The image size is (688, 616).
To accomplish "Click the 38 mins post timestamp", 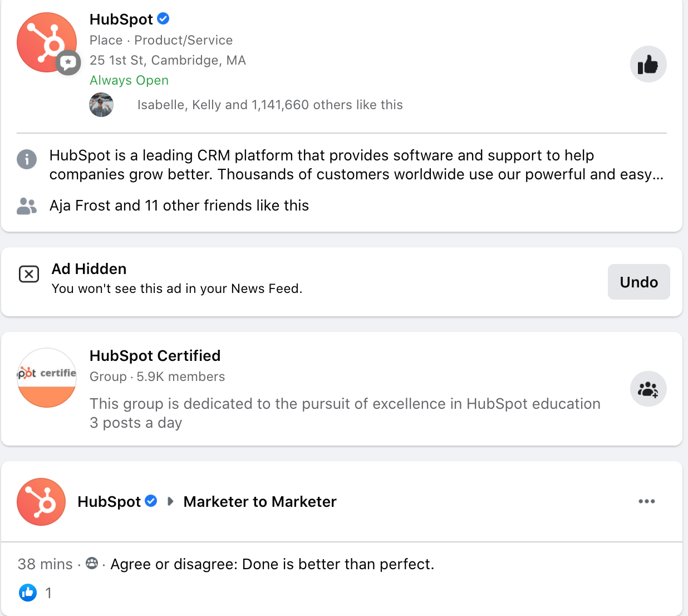I will click(x=45, y=564).
